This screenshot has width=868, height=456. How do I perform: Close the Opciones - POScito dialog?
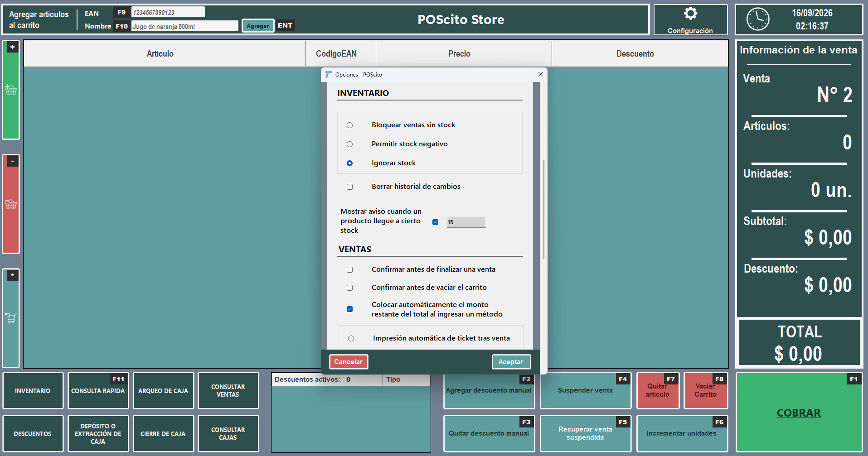tap(540, 74)
